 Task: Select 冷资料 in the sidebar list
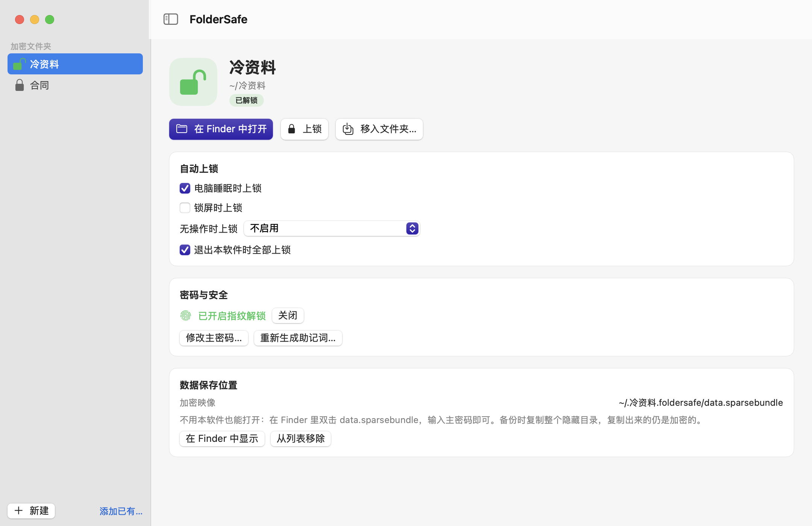[75, 64]
